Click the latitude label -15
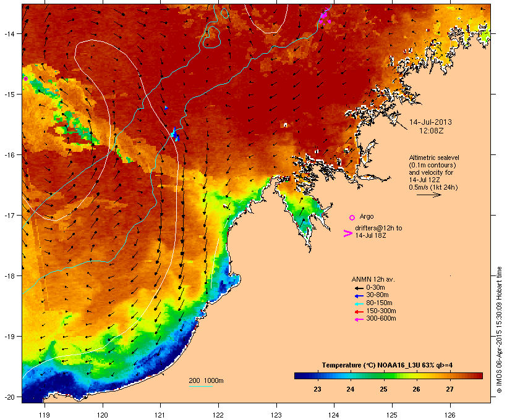 (9, 94)
